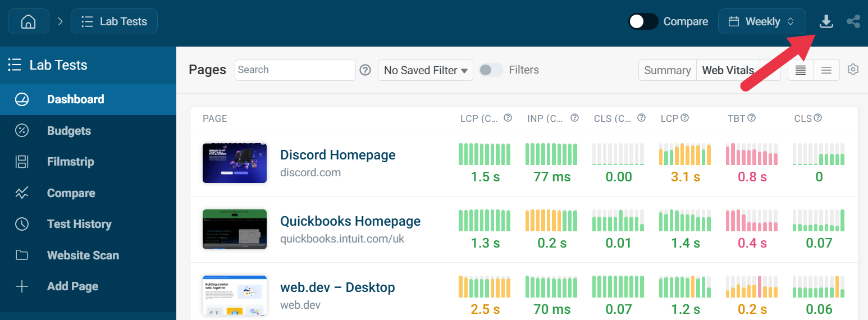This screenshot has height=320, width=868.
Task: Click web.dev's 1.2 s LCP value
Action: click(686, 309)
